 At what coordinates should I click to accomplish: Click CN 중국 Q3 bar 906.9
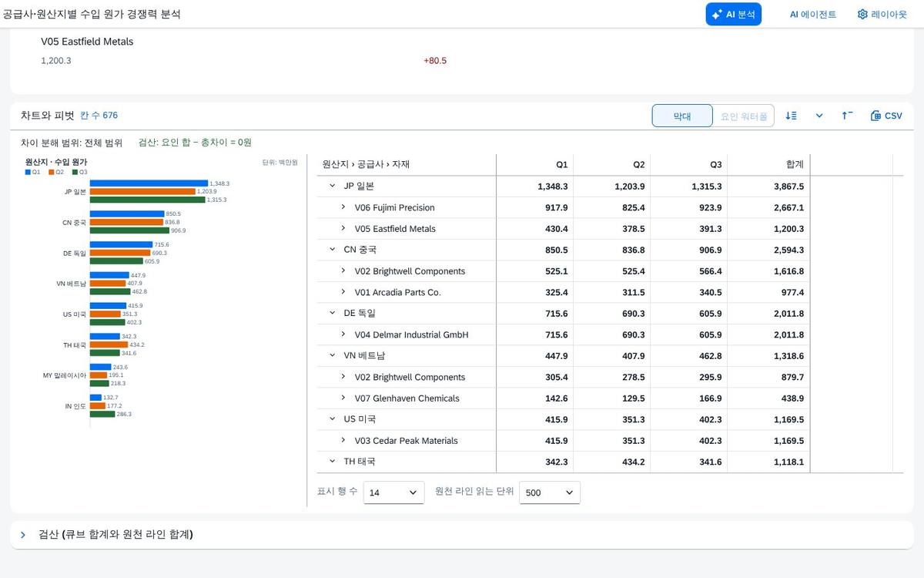(129, 230)
